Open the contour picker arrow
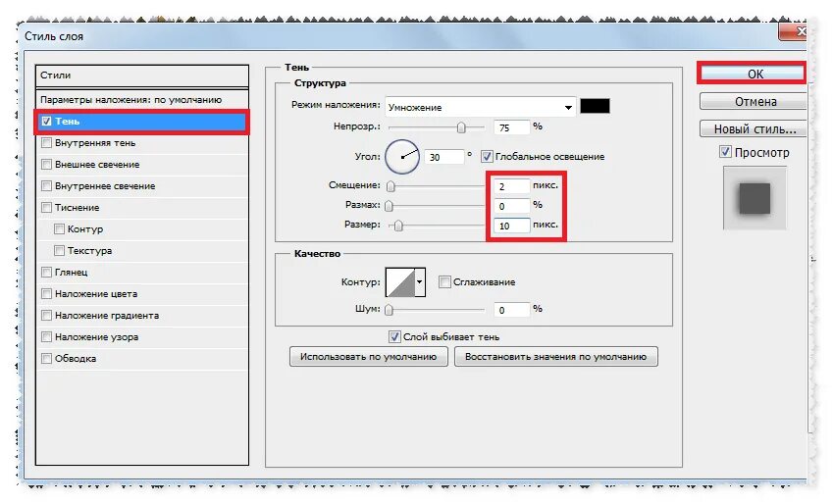Screen dimensions: 833x504 420,282
